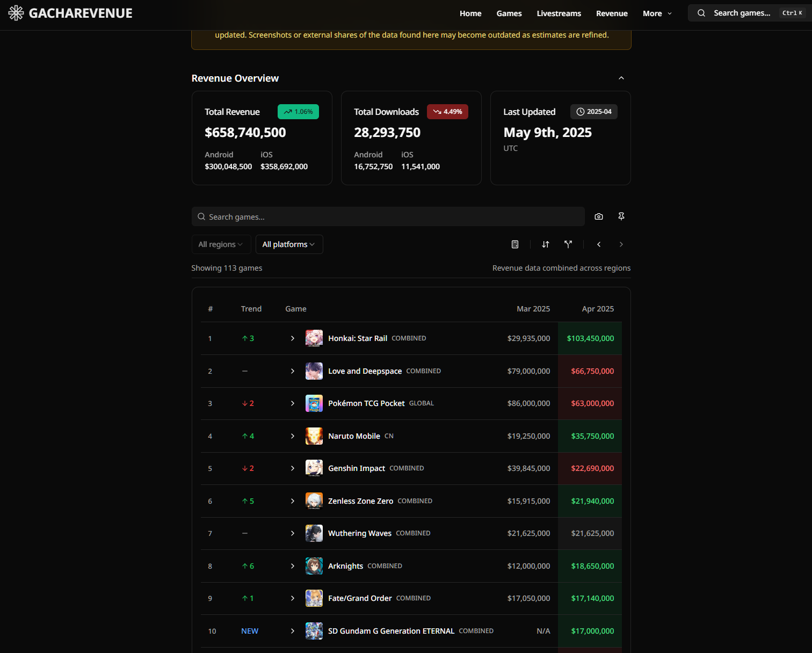Open the All platforms dropdown
Screen dimensions: 812x653
[289, 244]
